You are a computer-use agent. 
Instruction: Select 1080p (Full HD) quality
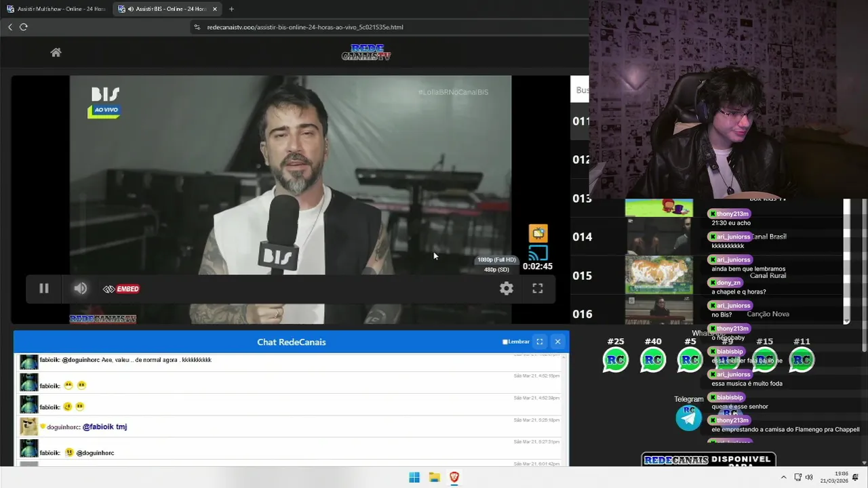pos(496,260)
